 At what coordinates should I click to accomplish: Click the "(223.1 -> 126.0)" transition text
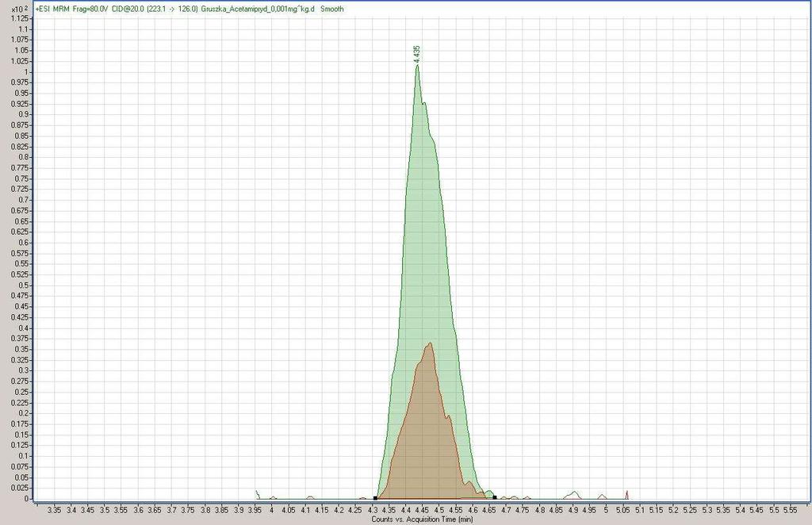172,9
